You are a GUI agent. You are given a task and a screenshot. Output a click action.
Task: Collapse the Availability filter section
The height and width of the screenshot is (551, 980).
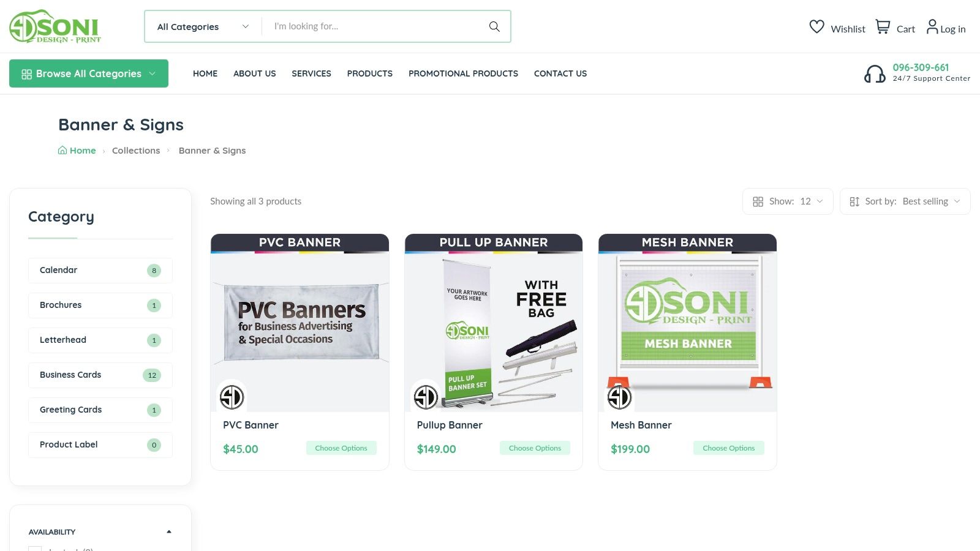(169, 532)
